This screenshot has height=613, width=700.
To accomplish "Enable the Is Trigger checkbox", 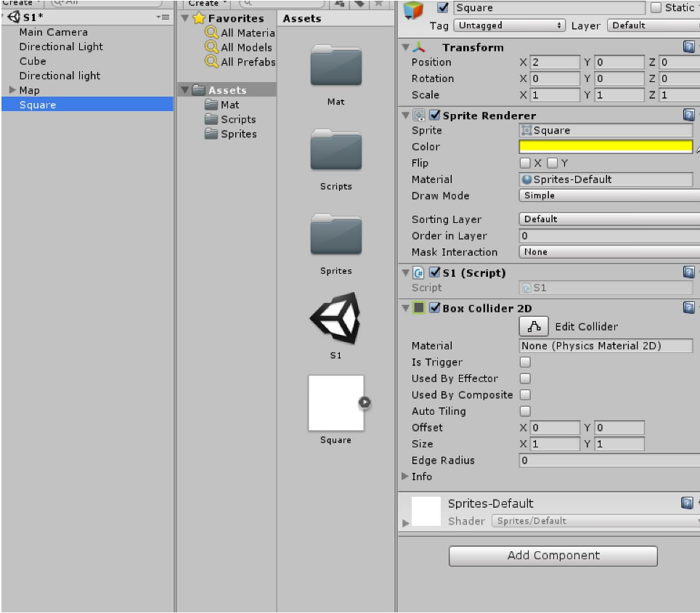I will tap(525, 362).
